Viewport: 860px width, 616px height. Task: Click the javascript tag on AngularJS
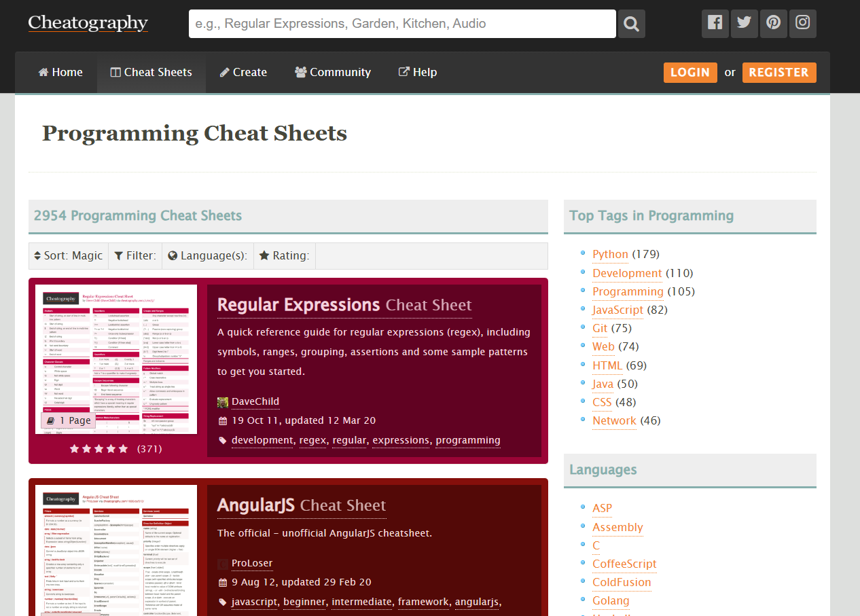tap(255, 602)
